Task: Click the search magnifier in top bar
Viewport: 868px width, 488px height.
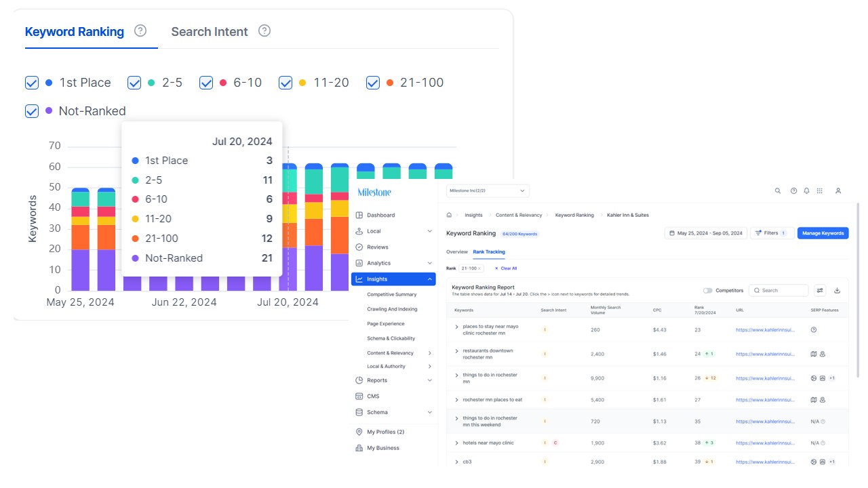Action: 778,191
